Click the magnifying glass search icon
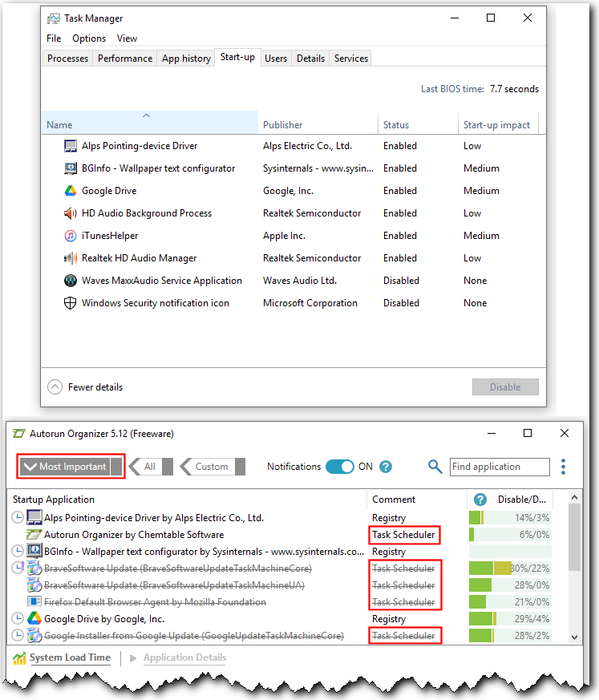This screenshot has width=599, height=700. (435, 467)
